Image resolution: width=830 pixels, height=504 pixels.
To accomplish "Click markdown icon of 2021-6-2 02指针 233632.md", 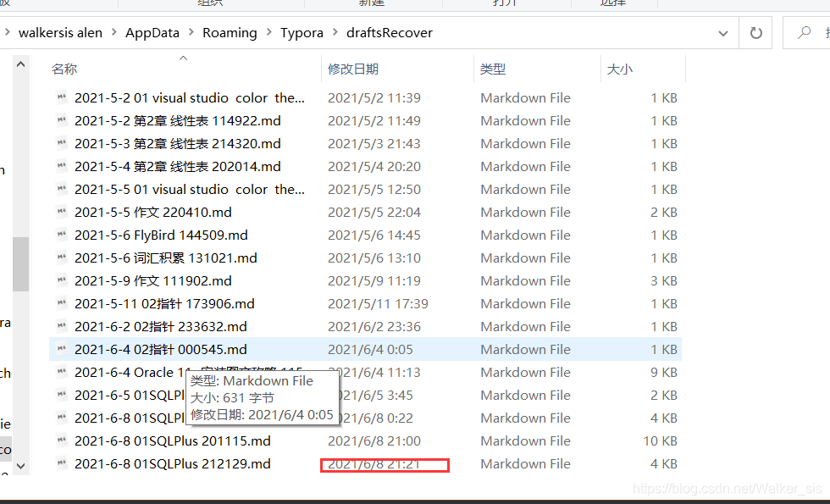I will (62, 326).
